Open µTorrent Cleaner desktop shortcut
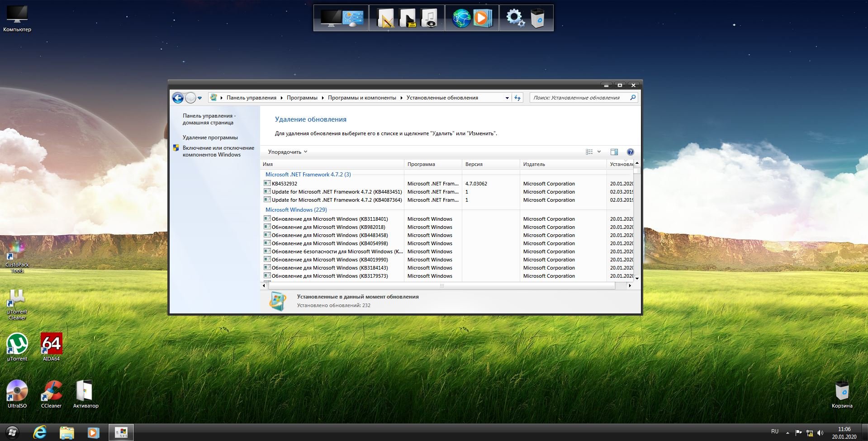 [x=17, y=305]
